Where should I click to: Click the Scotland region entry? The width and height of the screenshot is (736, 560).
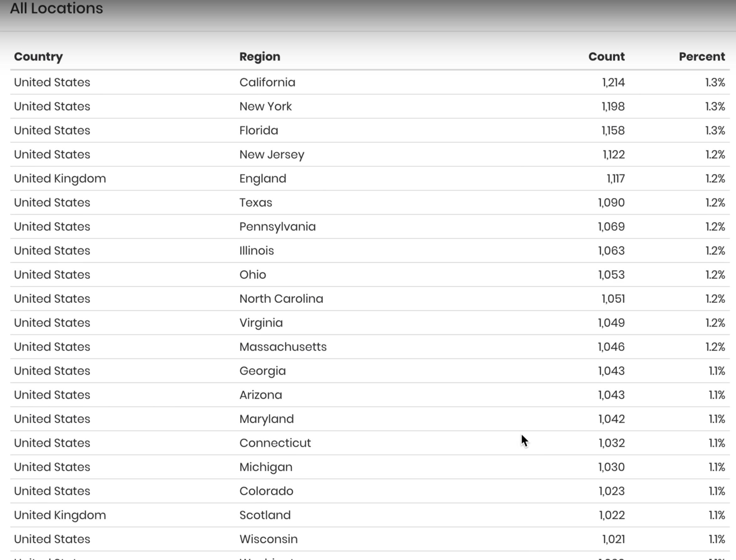point(265,515)
